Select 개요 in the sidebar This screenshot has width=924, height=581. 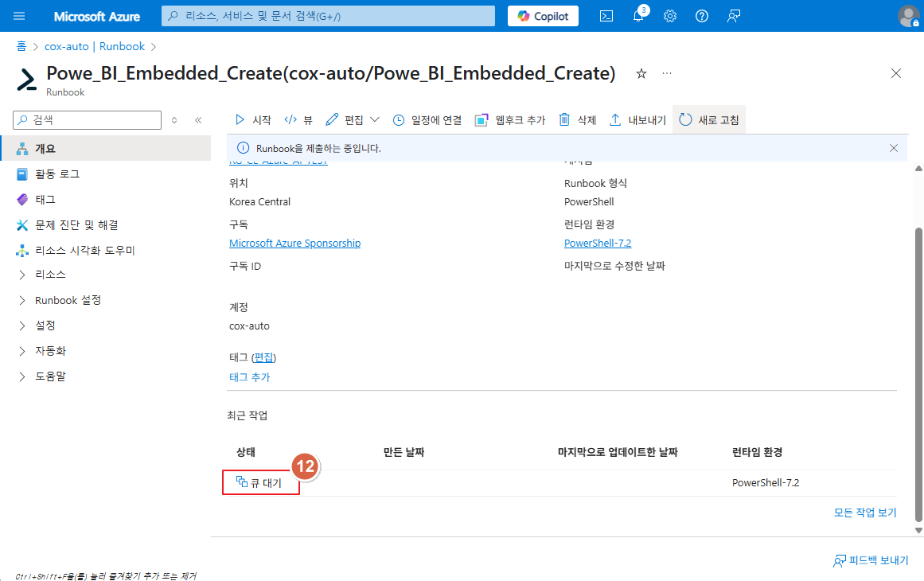[106, 149]
